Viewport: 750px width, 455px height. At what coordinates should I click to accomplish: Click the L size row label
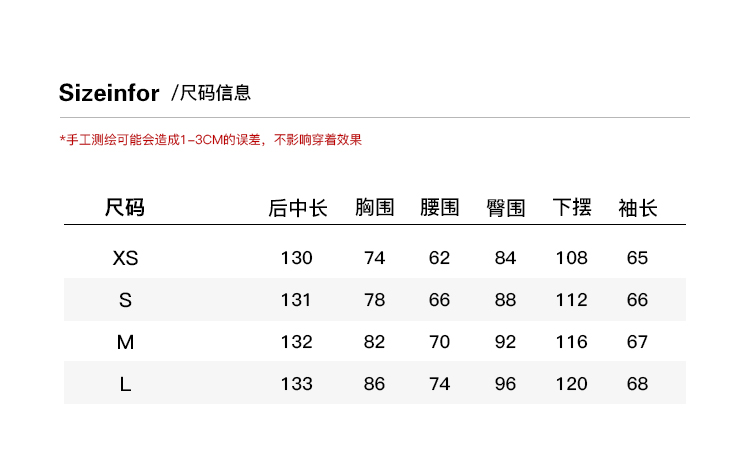(x=125, y=384)
